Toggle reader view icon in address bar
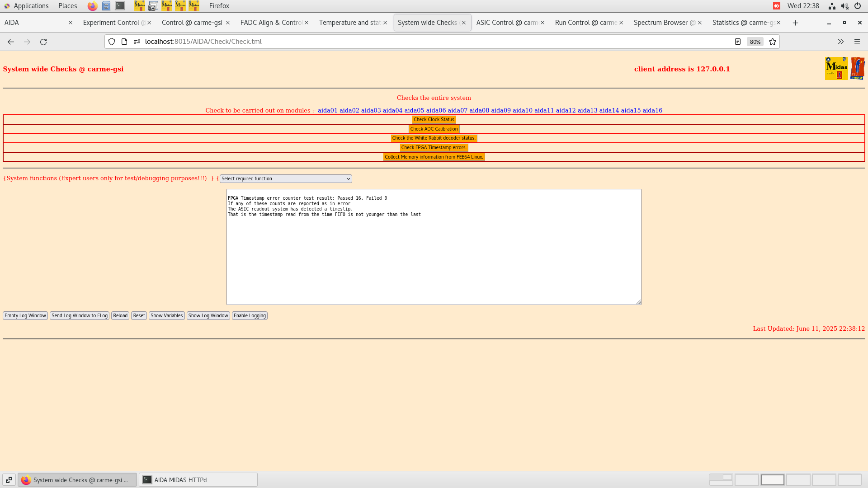This screenshot has height=488, width=868. (x=738, y=42)
